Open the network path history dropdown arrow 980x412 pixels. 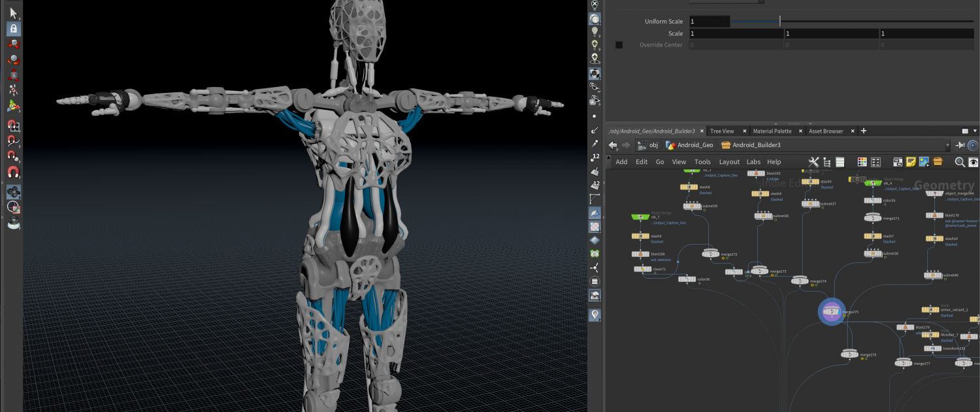coord(947,145)
